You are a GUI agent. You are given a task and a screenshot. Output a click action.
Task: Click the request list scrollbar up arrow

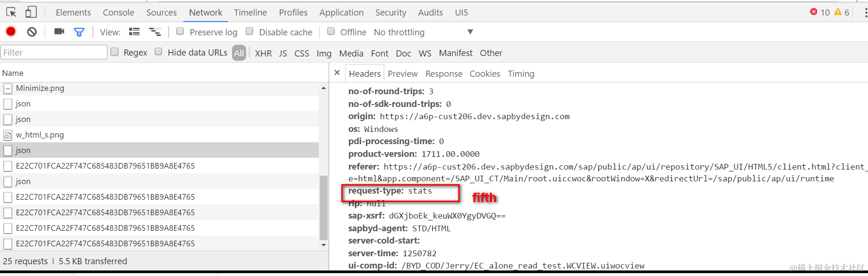[x=323, y=88]
